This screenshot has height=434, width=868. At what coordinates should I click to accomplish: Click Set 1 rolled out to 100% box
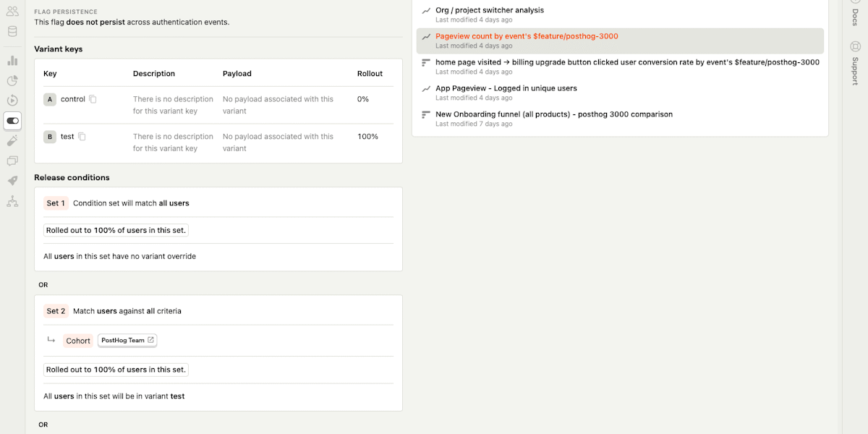coord(116,230)
